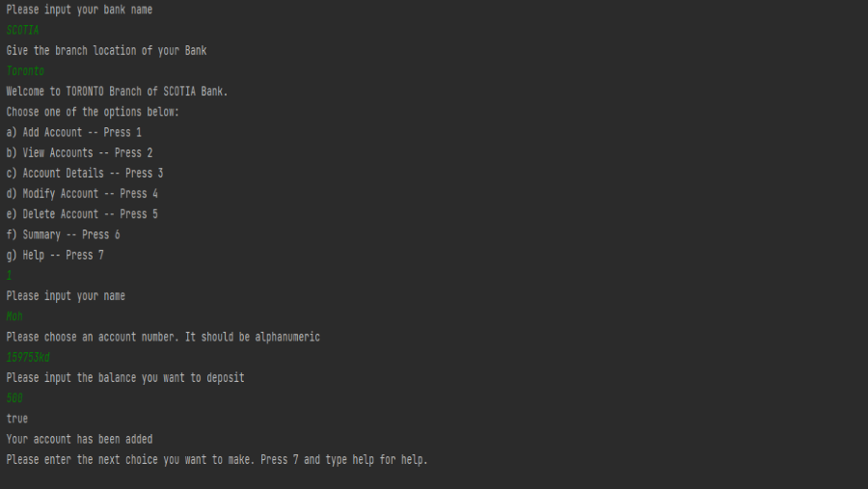This screenshot has width=868, height=489.
Task: Click the green Toronto input text
Action: (x=25, y=71)
